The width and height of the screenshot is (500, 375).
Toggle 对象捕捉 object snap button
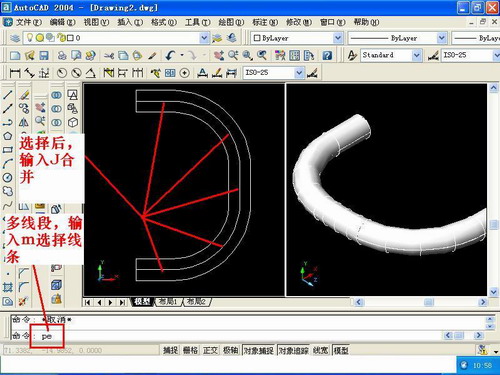[x=259, y=350]
